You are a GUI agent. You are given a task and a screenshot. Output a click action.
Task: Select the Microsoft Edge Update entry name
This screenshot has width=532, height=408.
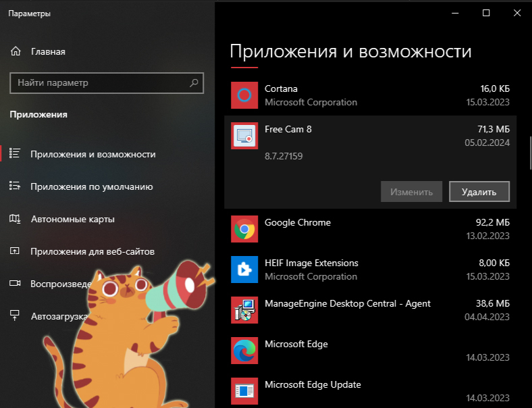(313, 384)
